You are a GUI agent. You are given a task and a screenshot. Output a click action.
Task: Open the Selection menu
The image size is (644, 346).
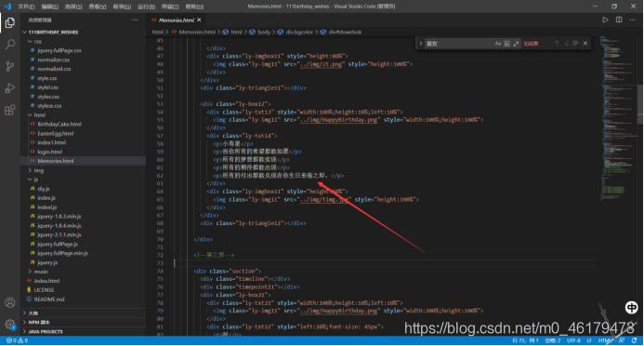tap(73, 7)
